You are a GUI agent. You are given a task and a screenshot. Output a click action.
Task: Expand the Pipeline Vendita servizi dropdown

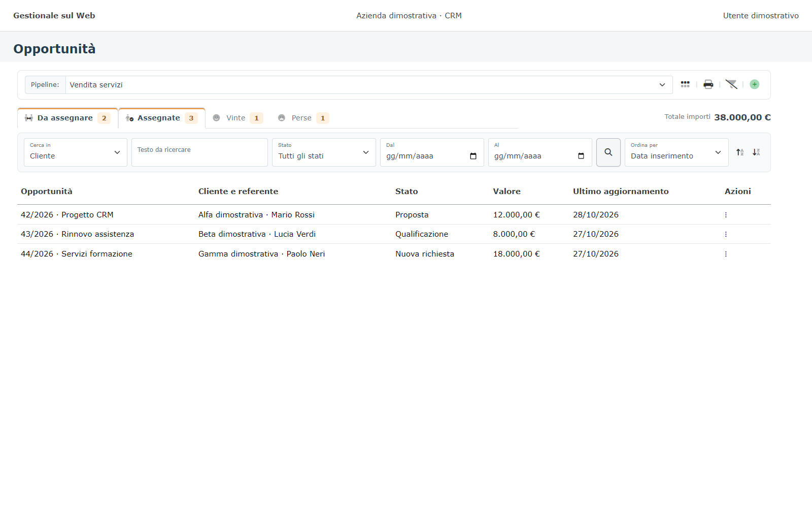369,85
